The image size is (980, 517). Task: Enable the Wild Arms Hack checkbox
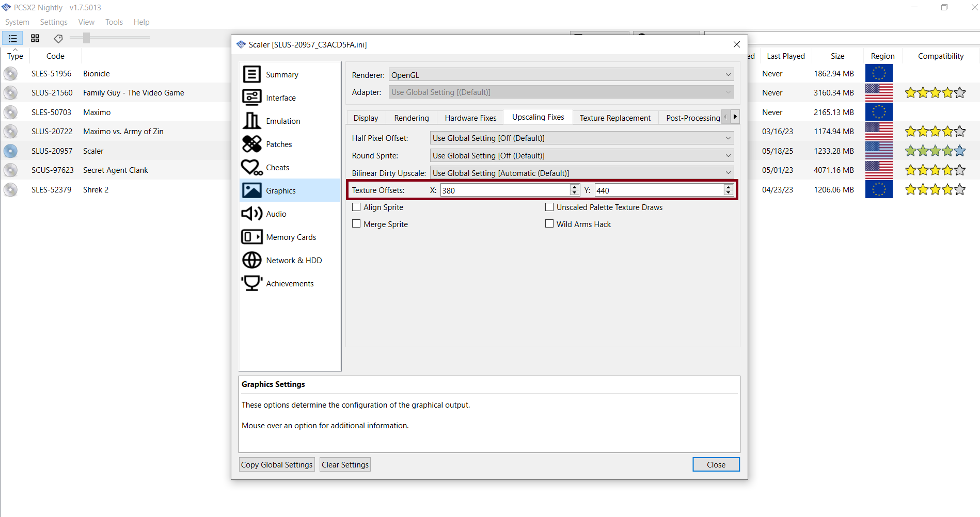click(x=549, y=224)
